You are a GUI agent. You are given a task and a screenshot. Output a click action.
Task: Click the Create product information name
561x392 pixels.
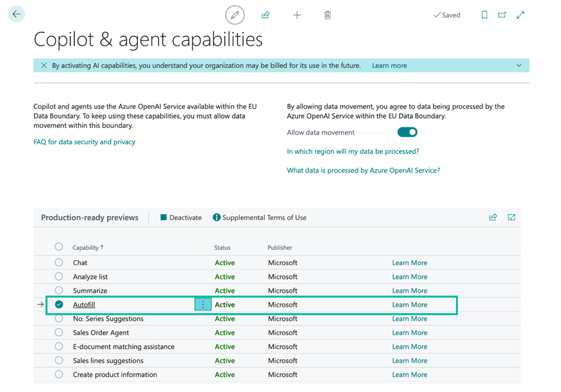115,375
